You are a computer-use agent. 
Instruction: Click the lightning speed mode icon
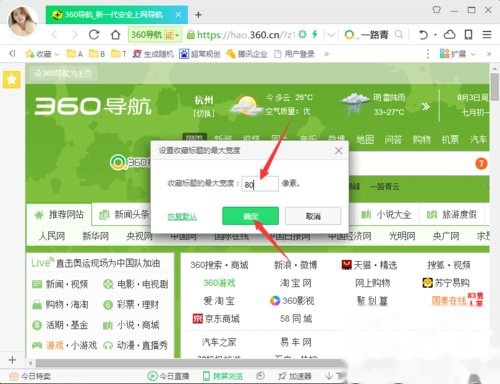(314, 34)
